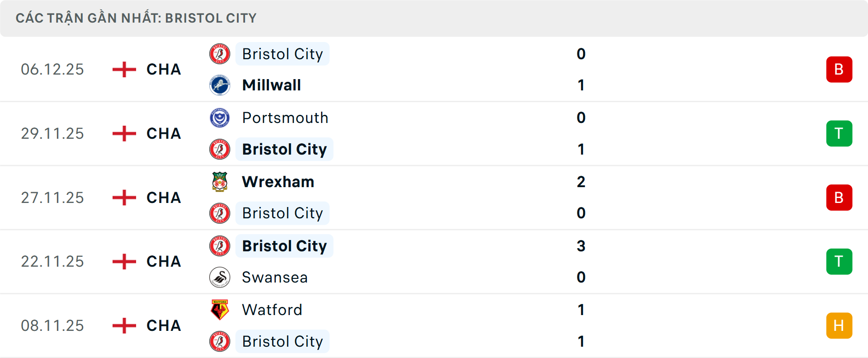Viewport: 868px width, 358px height.
Task: Click England flag icon for 08.11.25 match
Action: [x=124, y=325]
